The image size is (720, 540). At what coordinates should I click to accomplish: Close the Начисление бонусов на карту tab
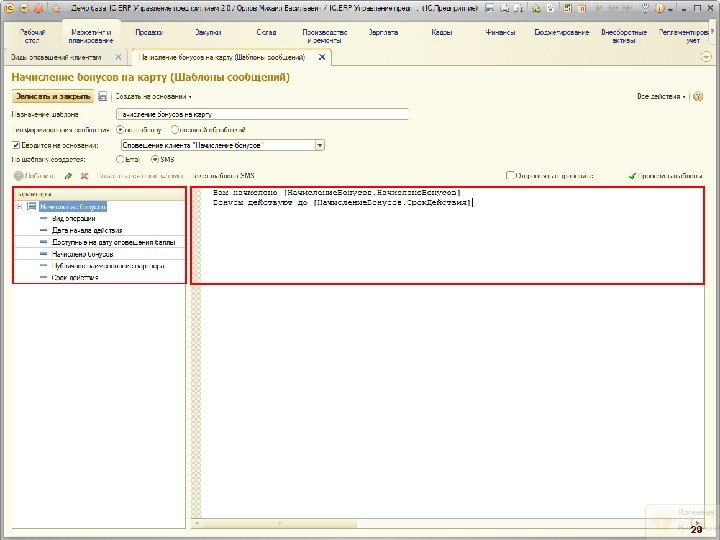[x=321, y=57]
